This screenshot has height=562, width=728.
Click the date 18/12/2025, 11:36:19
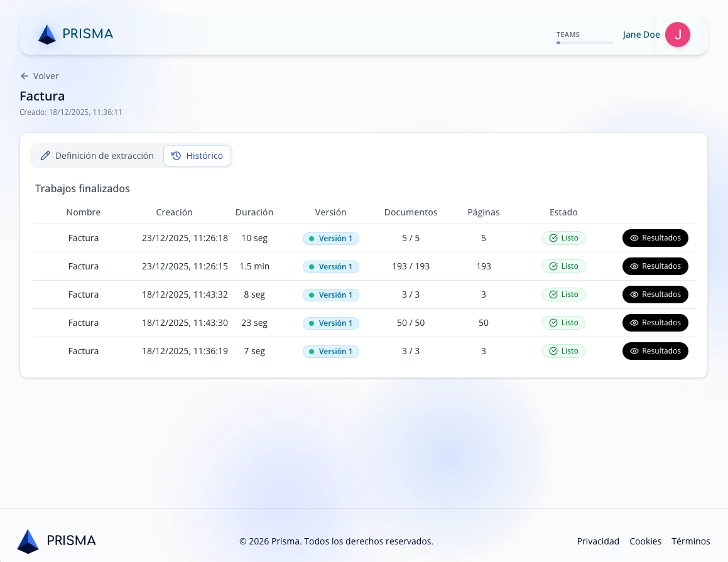point(185,351)
